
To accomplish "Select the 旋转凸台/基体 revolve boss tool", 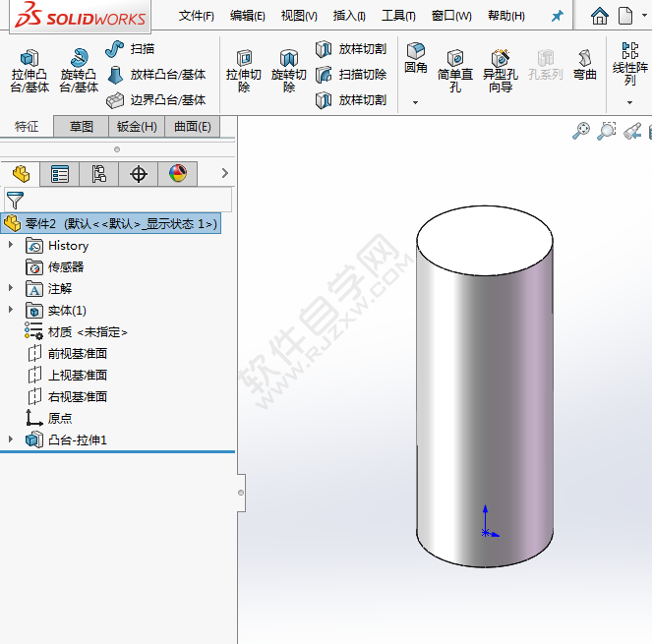I will 79,71.
